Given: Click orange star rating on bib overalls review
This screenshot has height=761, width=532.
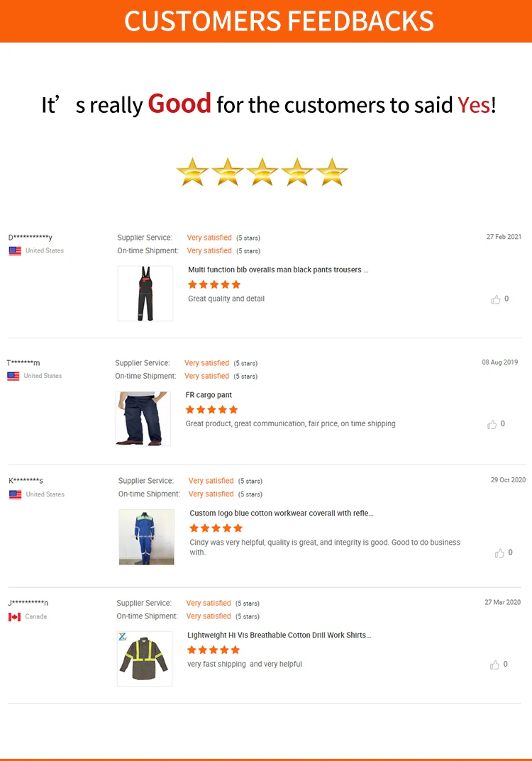Looking at the screenshot, I should coord(214,284).
